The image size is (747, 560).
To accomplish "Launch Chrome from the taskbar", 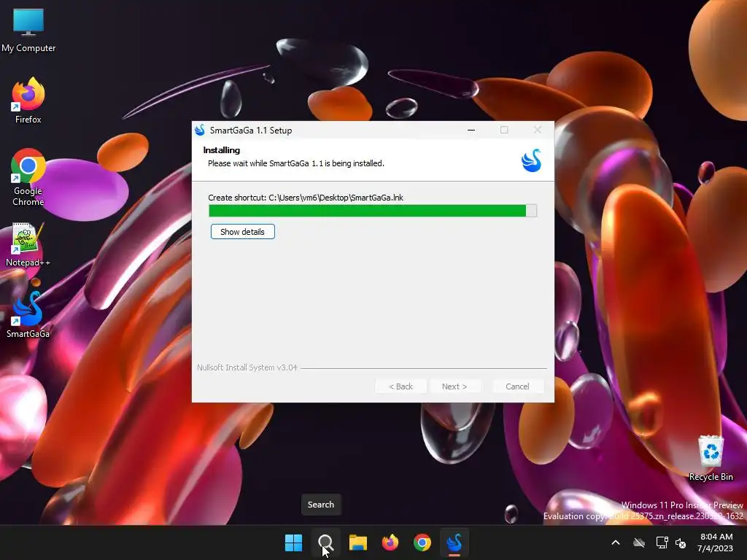I will (422, 542).
